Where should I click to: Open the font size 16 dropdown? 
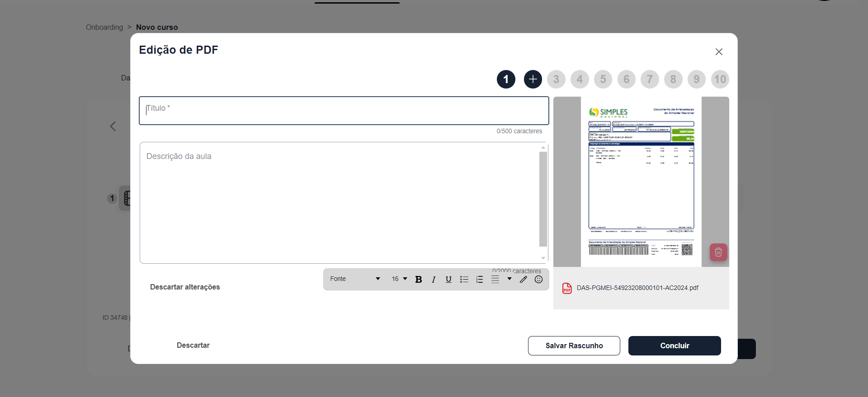pos(400,279)
